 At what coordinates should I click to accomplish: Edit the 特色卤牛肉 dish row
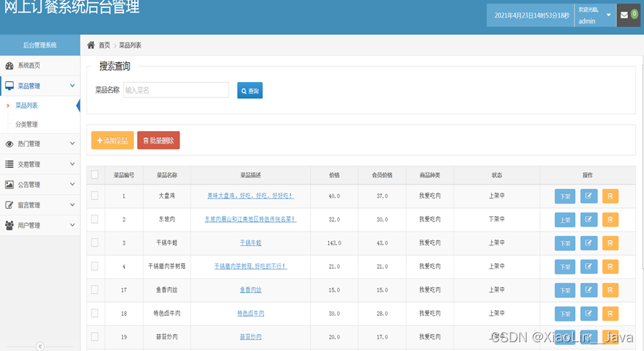point(588,314)
